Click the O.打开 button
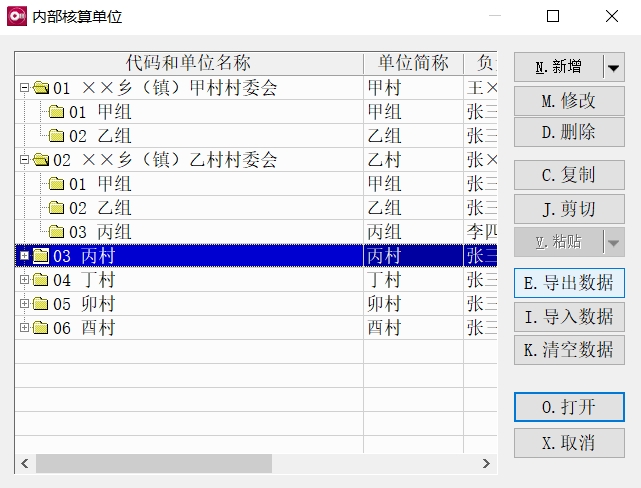Screen dimensions: 641x488 point(569,407)
